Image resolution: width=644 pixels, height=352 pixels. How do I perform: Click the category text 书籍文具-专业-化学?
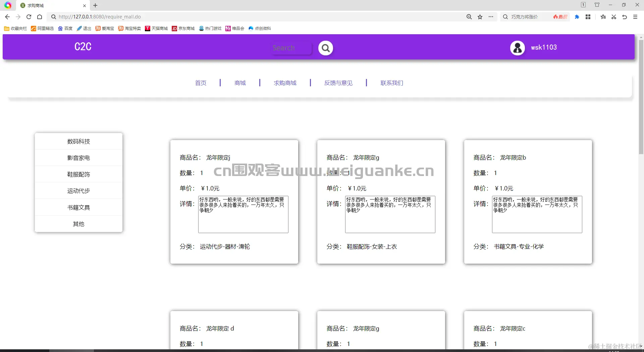coord(519,247)
